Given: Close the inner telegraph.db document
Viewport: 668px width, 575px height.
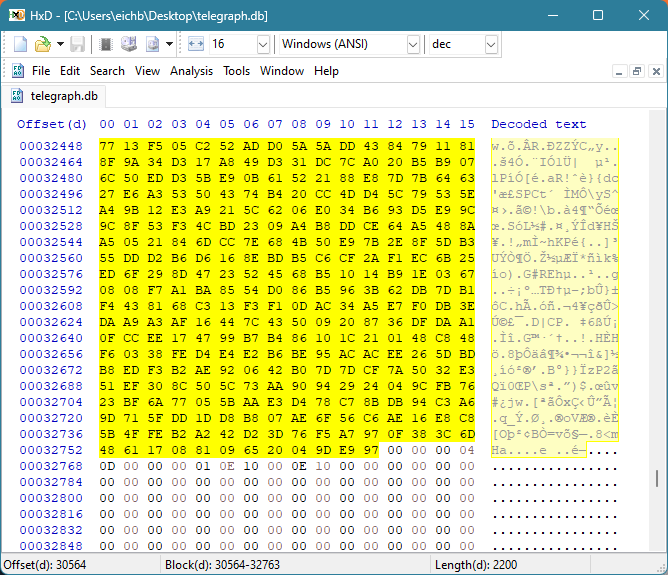Looking at the screenshot, I should tap(656, 71).
